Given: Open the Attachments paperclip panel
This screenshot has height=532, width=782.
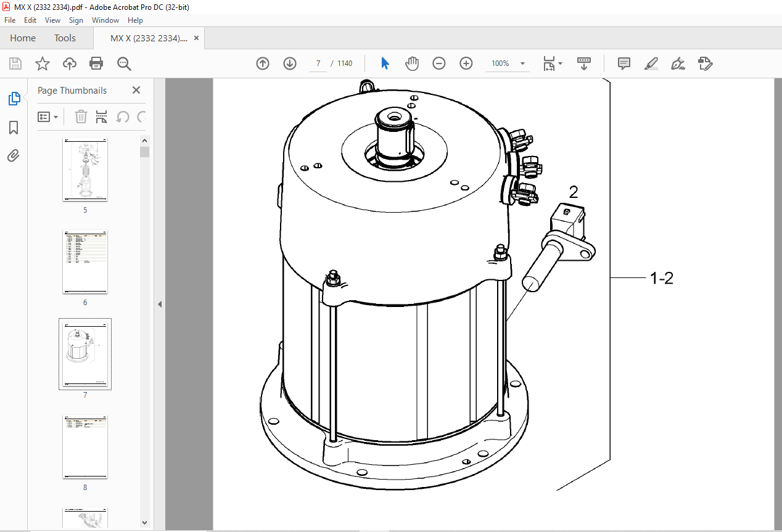Looking at the screenshot, I should (x=14, y=156).
